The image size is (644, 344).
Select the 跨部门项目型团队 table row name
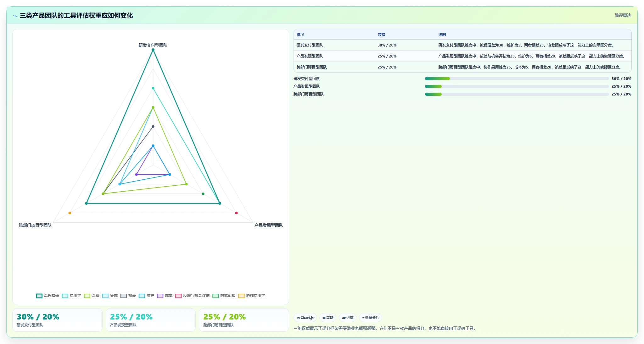[x=311, y=67]
